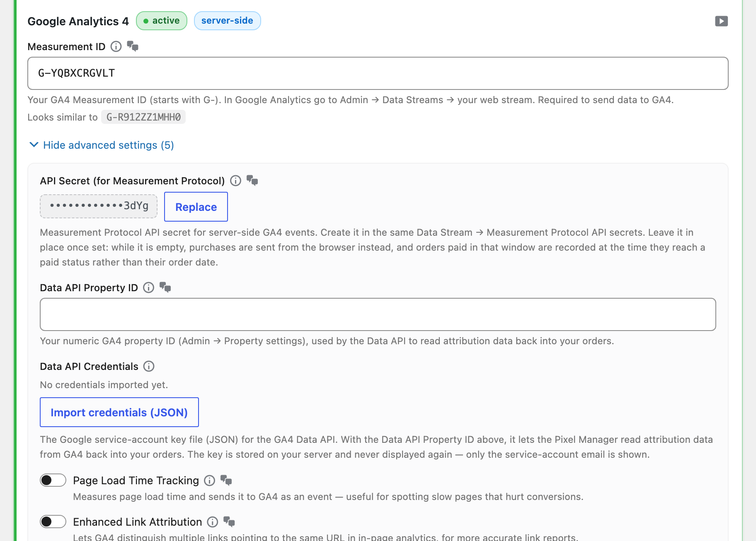756x541 pixels.
Task: Click the masked API secret field
Action: pos(99,206)
